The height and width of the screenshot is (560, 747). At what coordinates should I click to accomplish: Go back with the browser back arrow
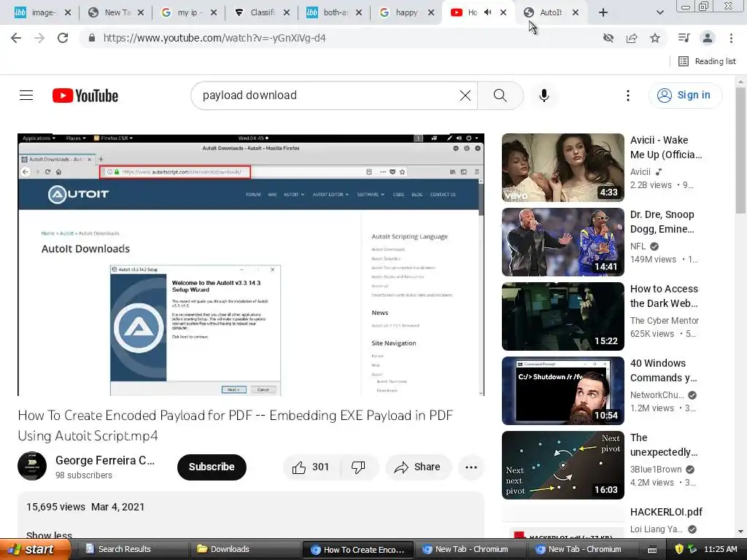pos(16,38)
